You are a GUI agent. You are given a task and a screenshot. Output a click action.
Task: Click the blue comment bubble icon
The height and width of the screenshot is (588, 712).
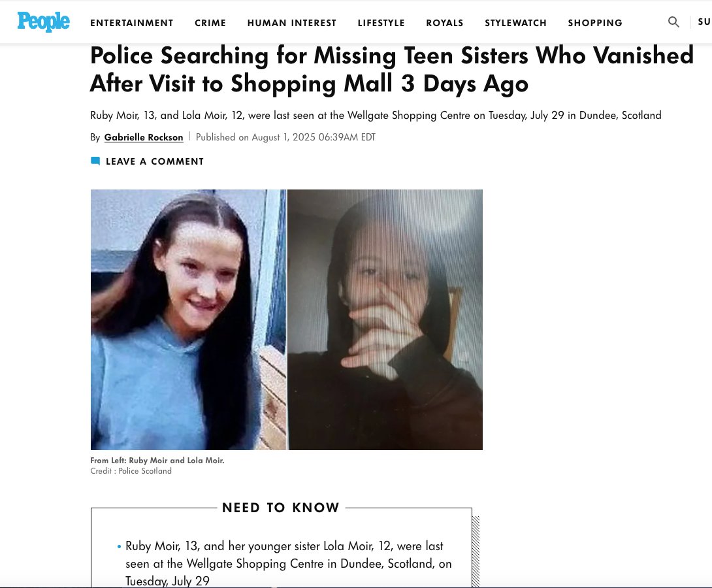[95, 161]
